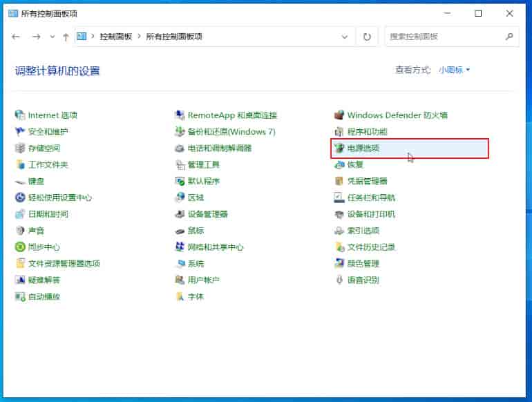Open the 自动播放 icon
The image size is (532, 402).
20,297
